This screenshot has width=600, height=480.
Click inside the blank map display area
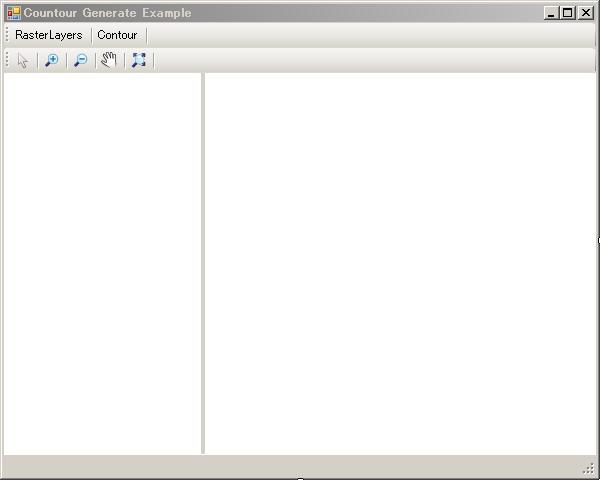coord(400,262)
